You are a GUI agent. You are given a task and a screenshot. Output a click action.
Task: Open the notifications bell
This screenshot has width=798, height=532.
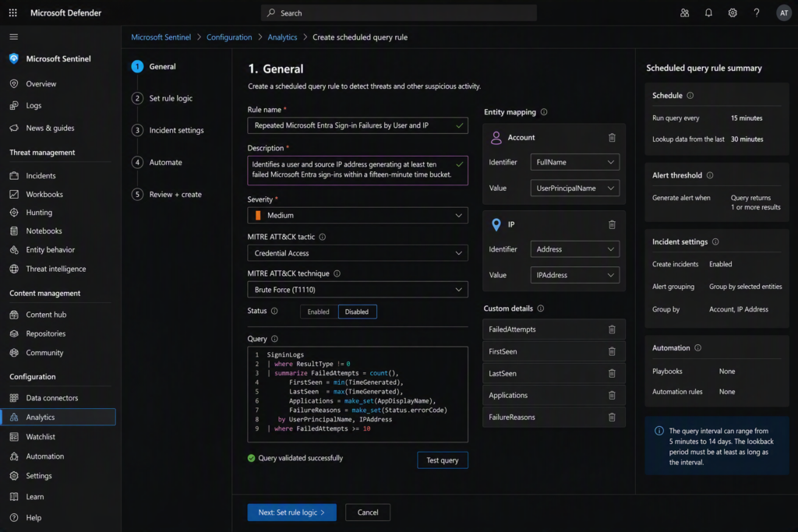708,12
